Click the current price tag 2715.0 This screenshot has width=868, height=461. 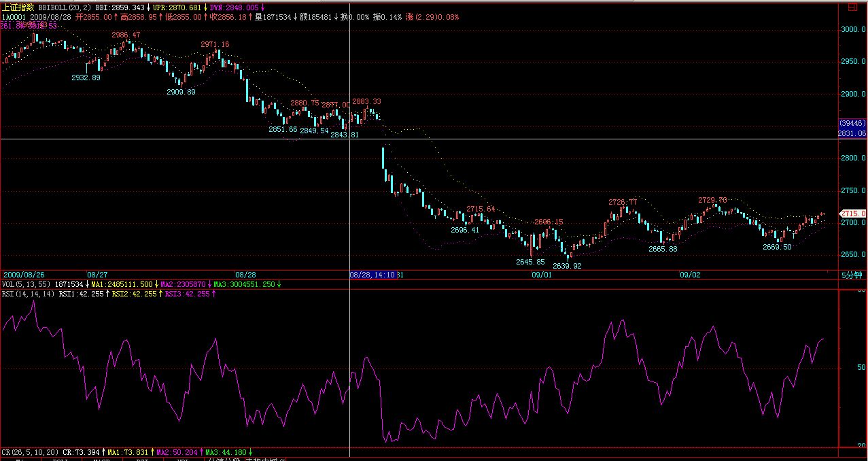click(x=853, y=213)
